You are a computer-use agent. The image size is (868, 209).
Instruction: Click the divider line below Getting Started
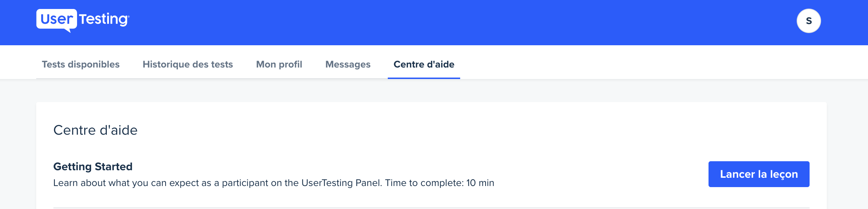point(431,208)
